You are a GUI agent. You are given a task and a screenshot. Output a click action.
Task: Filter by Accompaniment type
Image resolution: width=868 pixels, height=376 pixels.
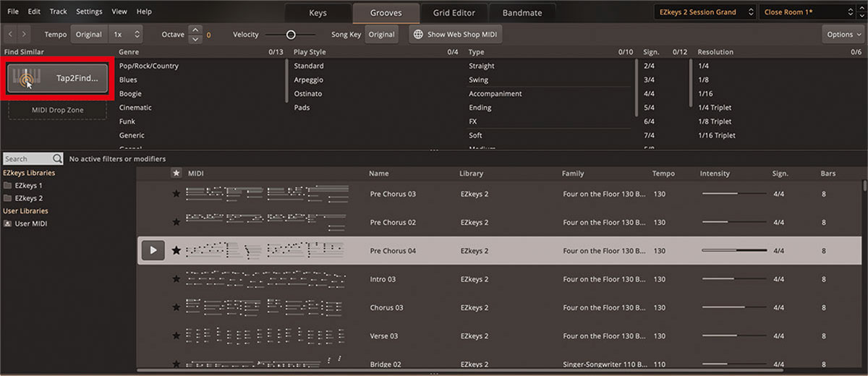(x=495, y=93)
